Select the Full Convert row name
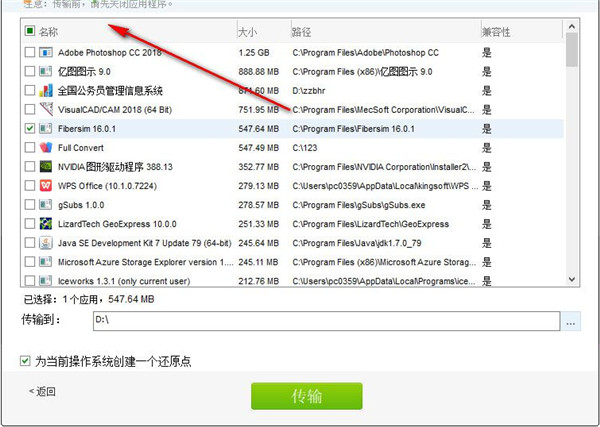 tap(81, 148)
